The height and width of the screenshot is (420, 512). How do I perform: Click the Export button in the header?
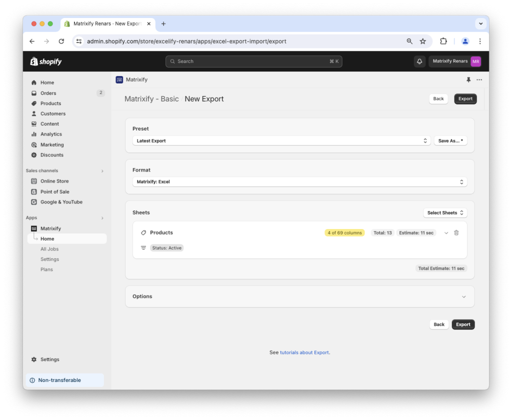(465, 98)
